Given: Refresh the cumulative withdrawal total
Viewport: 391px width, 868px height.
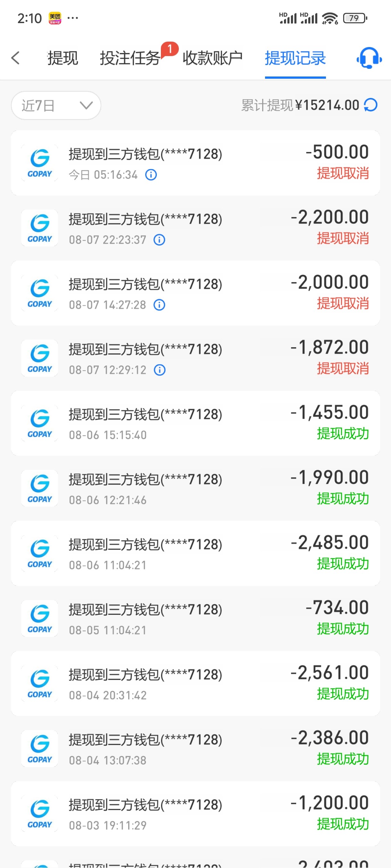Looking at the screenshot, I should 370,105.
